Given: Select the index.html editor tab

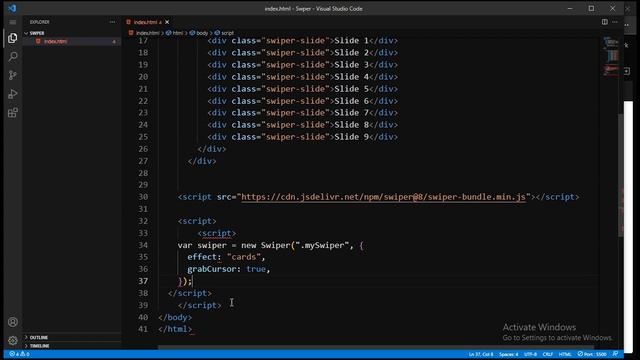Looking at the screenshot, I should (x=147, y=22).
